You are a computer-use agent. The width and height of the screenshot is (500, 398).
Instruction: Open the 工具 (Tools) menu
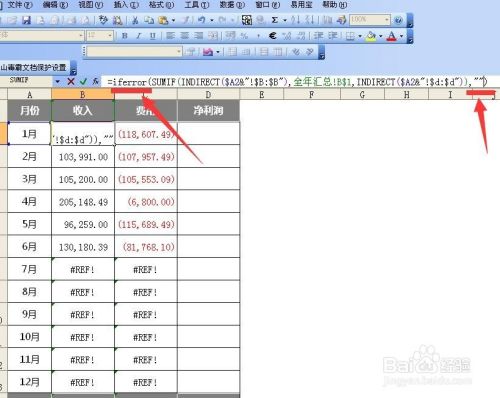pos(197,5)
